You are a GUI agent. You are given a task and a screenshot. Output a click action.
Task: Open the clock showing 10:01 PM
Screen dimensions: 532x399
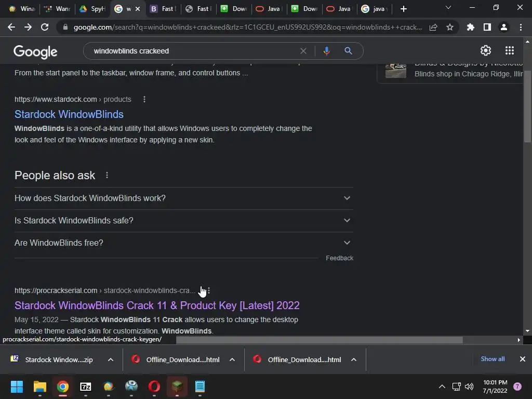pos(495,387)
